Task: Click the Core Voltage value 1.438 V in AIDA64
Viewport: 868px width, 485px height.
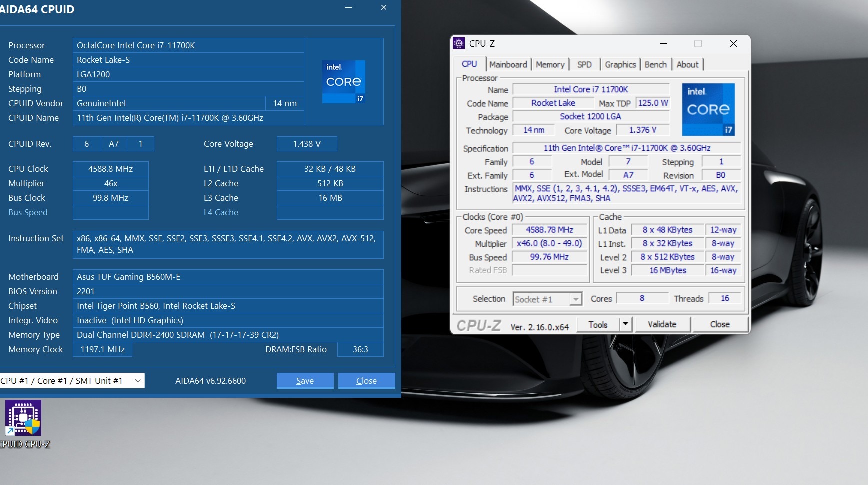Action: point(307,144)
